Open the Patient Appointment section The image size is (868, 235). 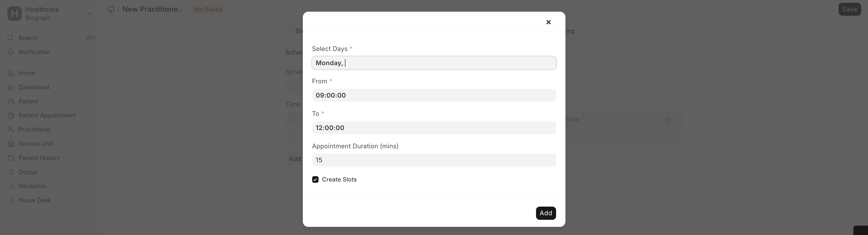pyautogui.click(x=47, y=115)
